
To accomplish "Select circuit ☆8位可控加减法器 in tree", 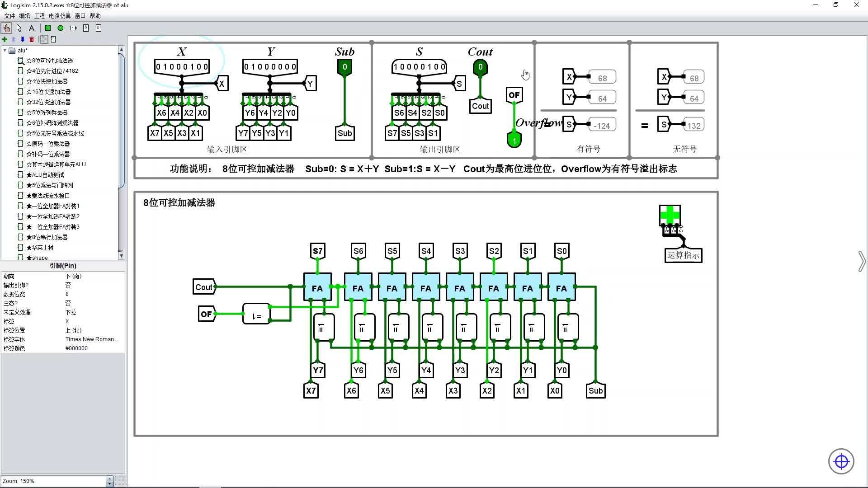I will tap(49, 61).
